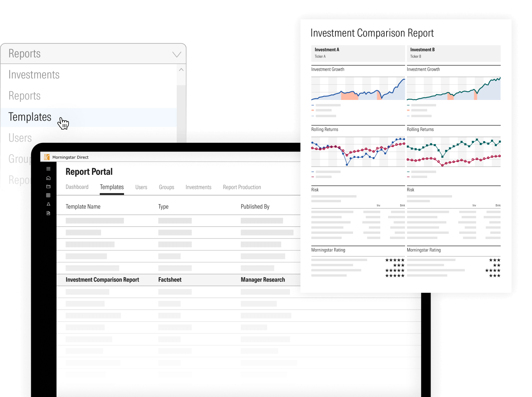Viewport: 532px width, 397px height.
Task: Select Reports option in the dropdown list
Action: coord(25,96)
